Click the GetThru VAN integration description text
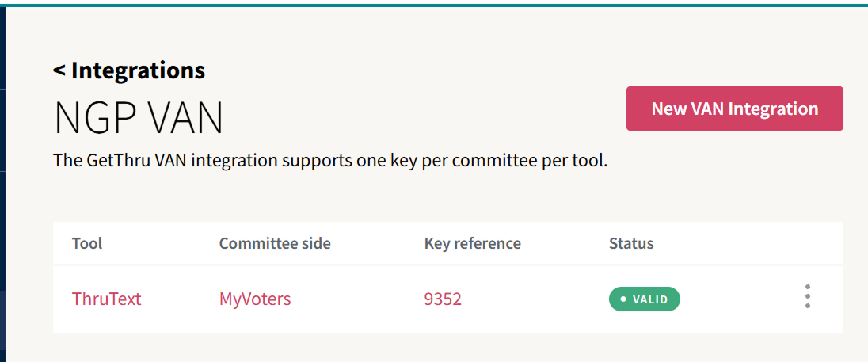Screen dimensions: 868x362 (x=329, y=161)
